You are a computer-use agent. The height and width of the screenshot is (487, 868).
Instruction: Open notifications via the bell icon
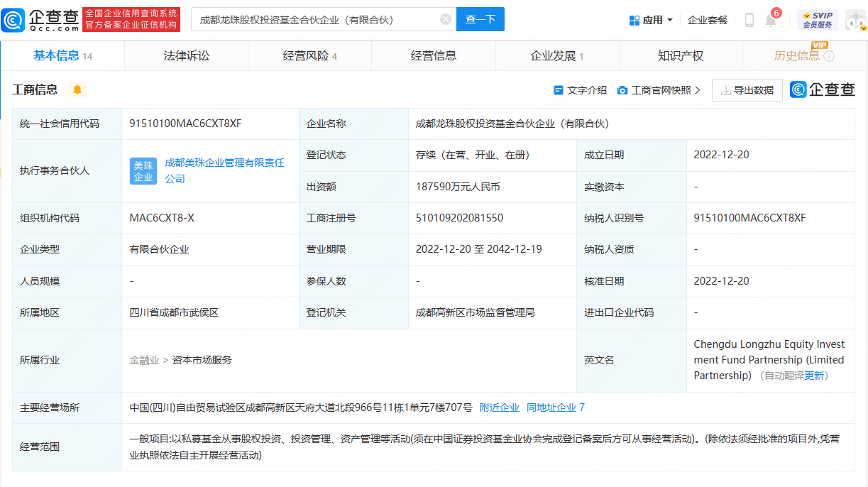pos(771,20)
